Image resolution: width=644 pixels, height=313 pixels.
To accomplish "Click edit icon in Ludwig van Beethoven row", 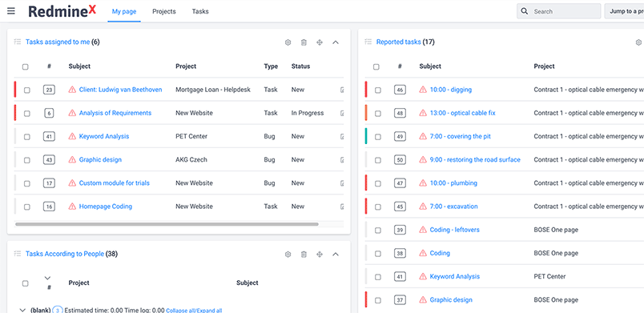I will [342, 90].
